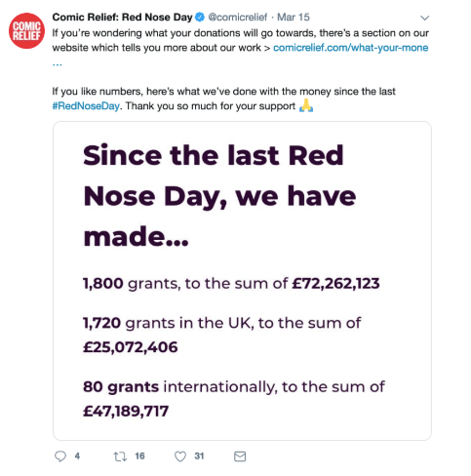Like the tweet with the heart icon
The image size is (471, 476).
(x=180, y=456)
